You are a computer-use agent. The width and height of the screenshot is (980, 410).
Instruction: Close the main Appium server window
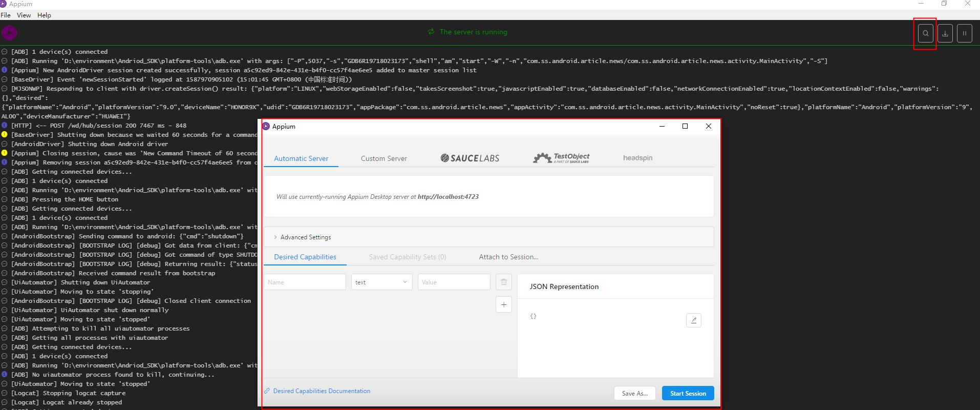coord(968,4)
